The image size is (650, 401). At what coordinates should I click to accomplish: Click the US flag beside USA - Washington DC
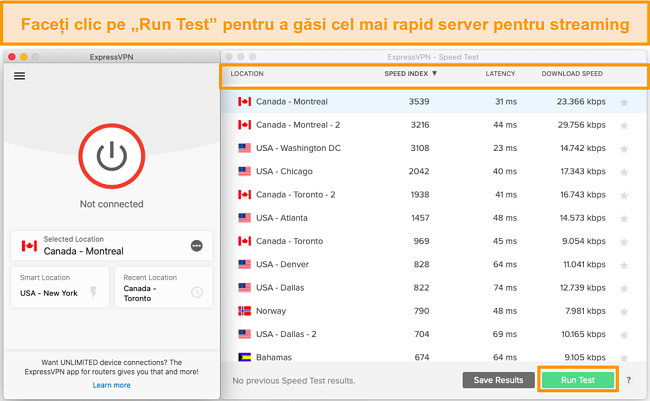[x=245, y=148]
